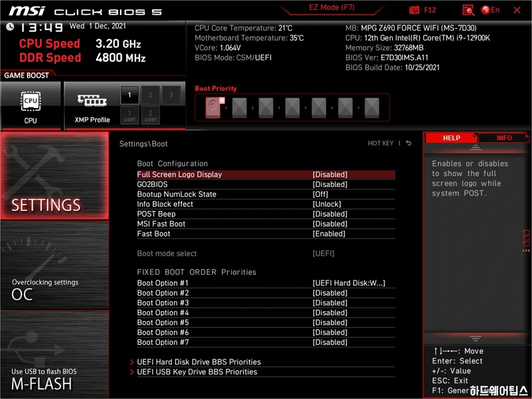Change Boot mode select UEFI value
This screenshot has width=532, height=399.
[323, 254]
